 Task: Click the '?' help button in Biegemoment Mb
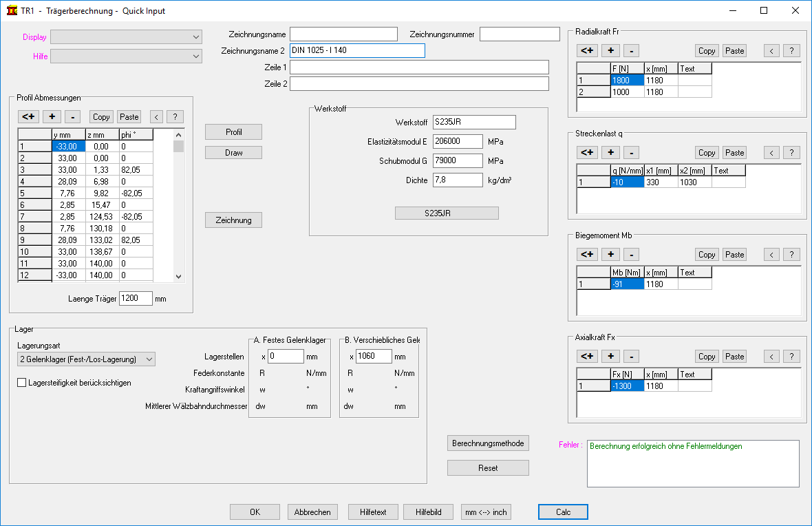click(791, 255)
